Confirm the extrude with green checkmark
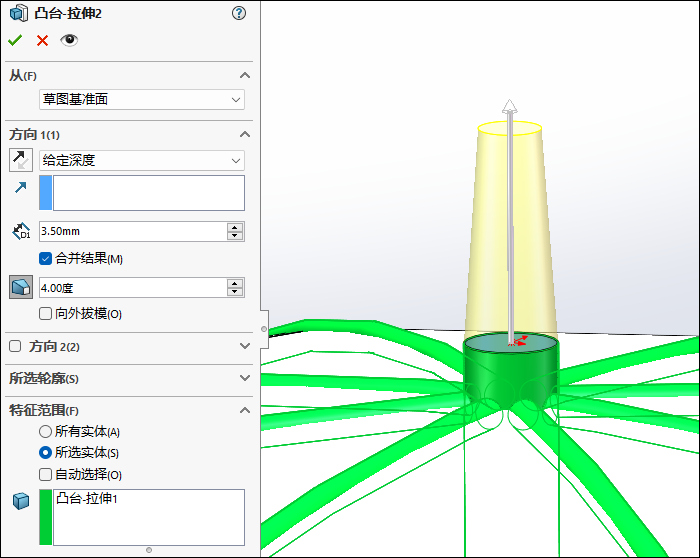700x558 pixels. (15, 40)
